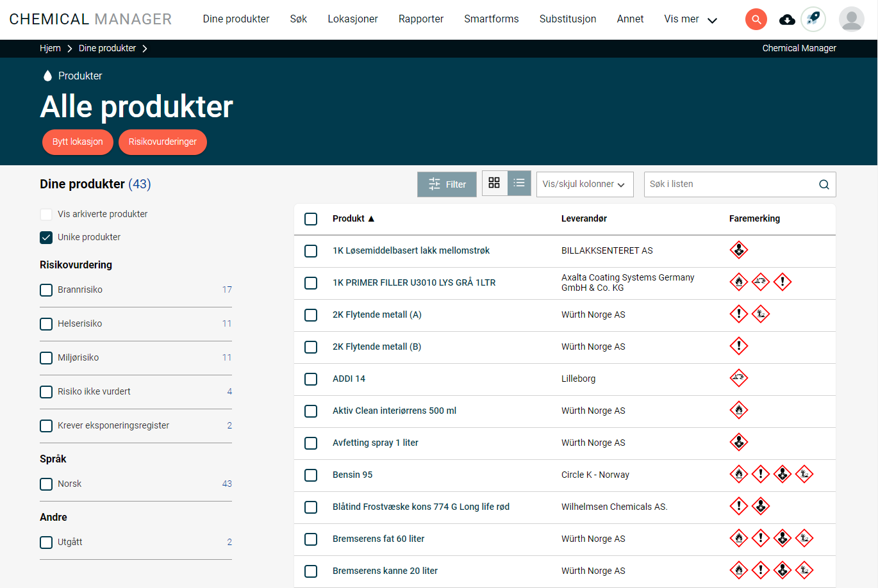Select the ADDI 14 row checkbox
Image resolution: width=878 pixels, height=588 pixels.
point(311,379)
